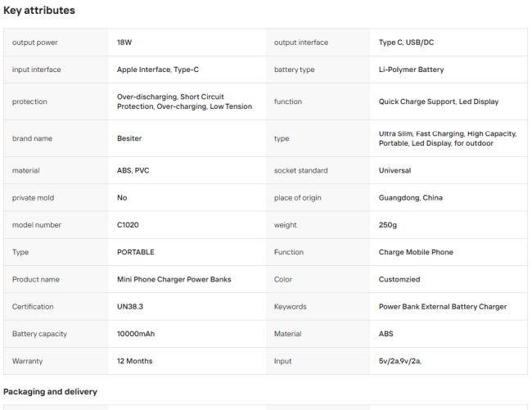Select the 250g weight value
This screenshot has height=410, width=532.
(x=387, y=225)
